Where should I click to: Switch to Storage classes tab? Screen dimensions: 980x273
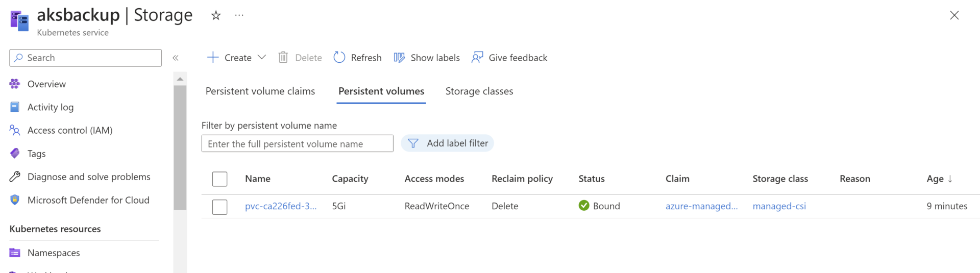[479, 91]
